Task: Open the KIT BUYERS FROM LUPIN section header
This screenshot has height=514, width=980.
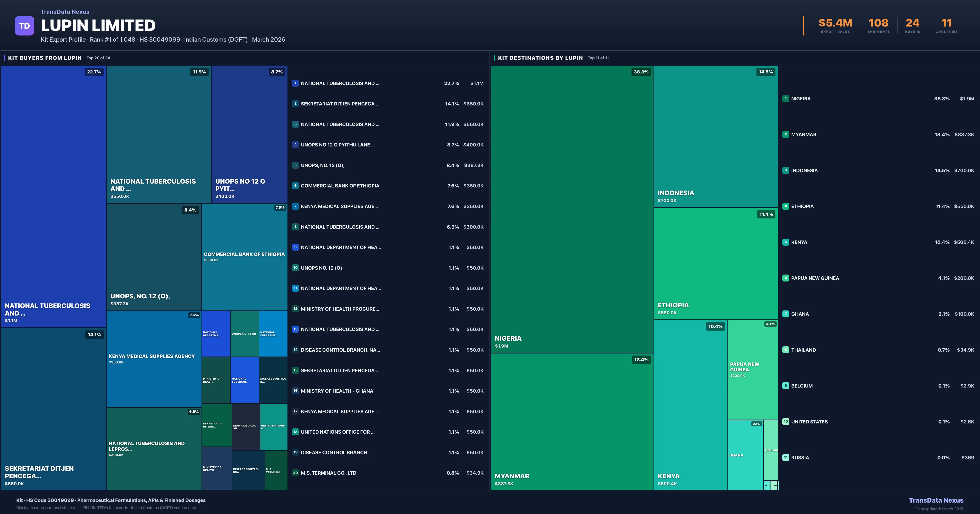Action: click(x=45, y=58)
